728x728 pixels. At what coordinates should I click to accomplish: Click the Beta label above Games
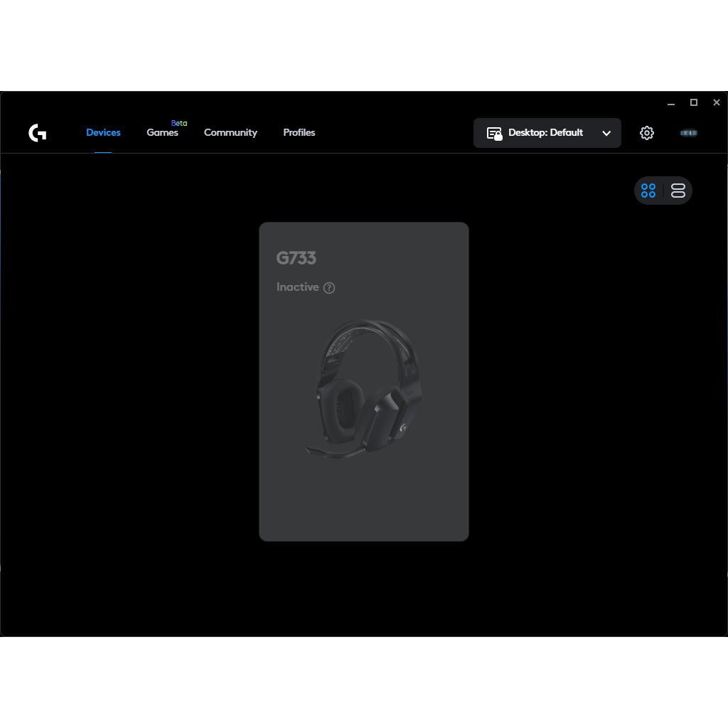point(179,123)
